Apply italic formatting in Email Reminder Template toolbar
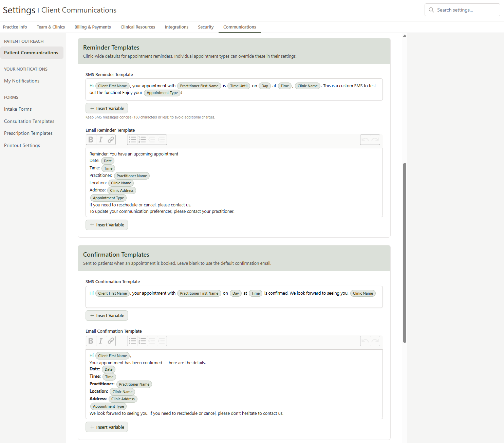Image resolution: width=504 pixels, height=443 pixels. [100, 140]
